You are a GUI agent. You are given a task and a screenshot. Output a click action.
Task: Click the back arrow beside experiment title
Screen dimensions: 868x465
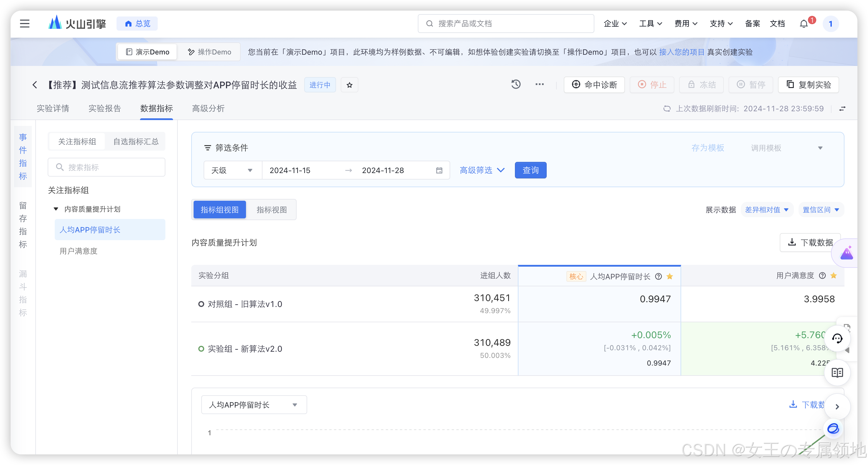click(35, 85)
